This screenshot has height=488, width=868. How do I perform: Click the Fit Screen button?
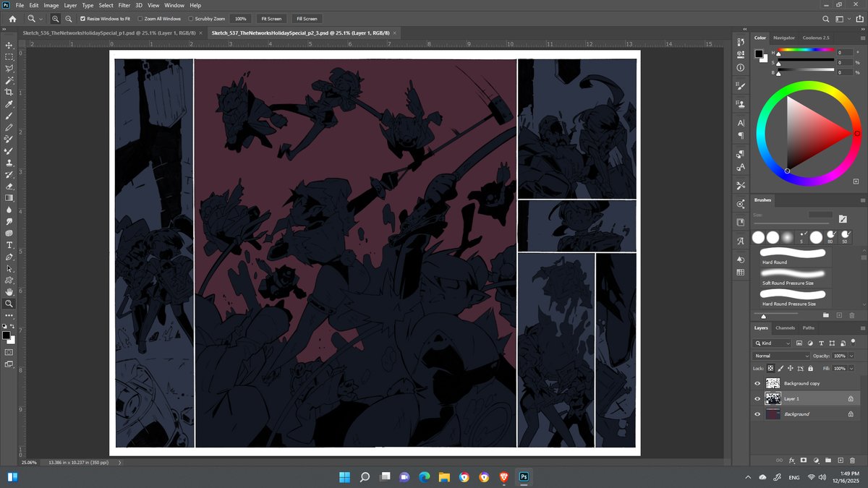[x=270, y=18]
